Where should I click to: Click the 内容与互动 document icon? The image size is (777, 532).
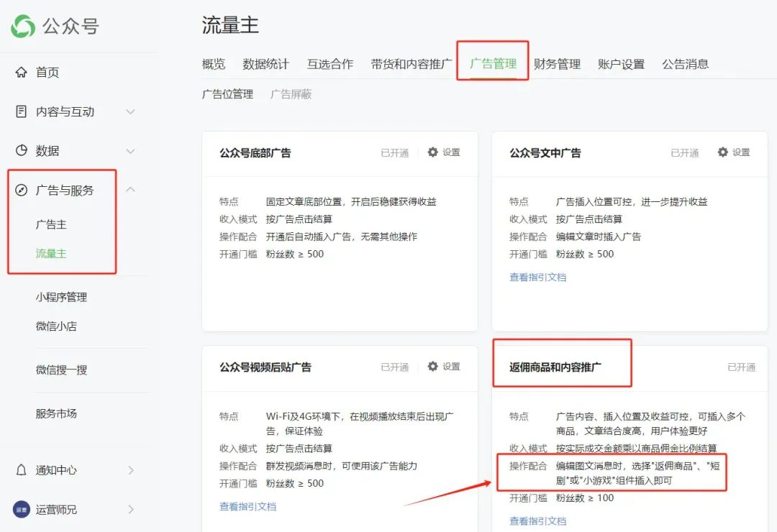(x=22, y=111)
